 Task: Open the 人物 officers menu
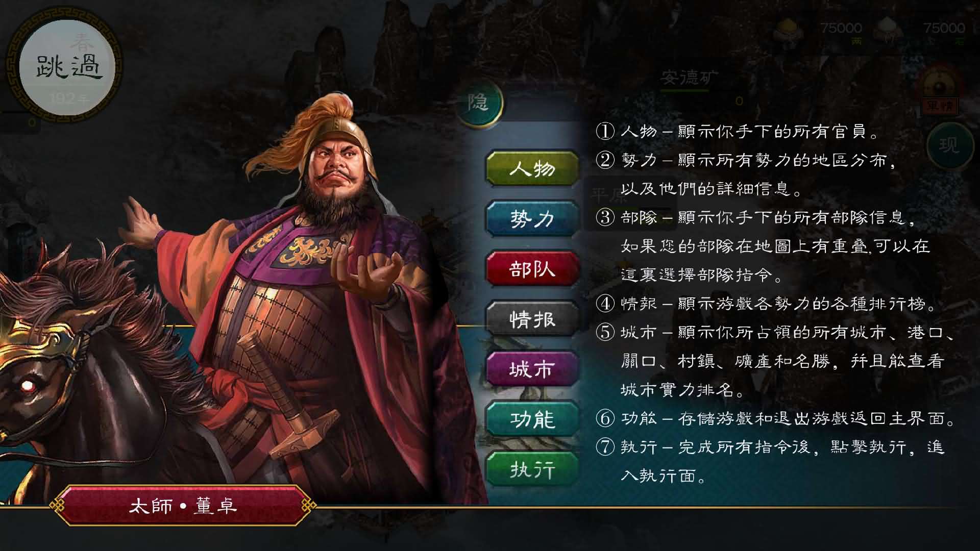tap(532, 168)
